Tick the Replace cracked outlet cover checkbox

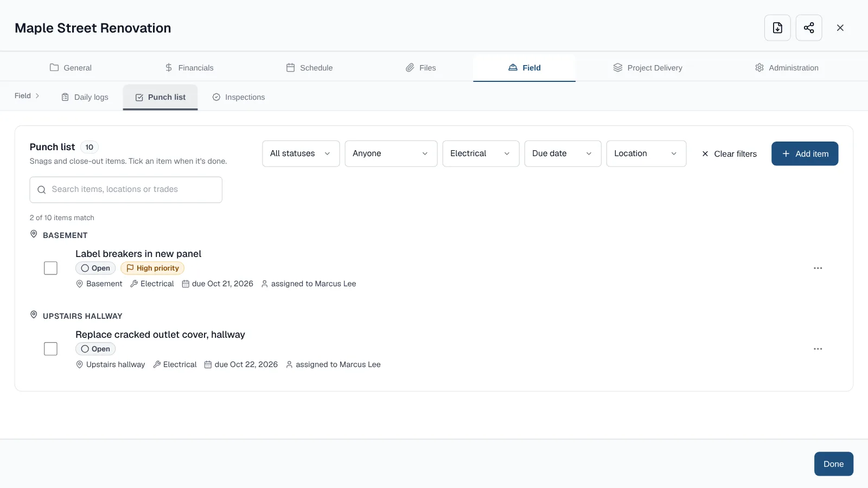[50, 349]
